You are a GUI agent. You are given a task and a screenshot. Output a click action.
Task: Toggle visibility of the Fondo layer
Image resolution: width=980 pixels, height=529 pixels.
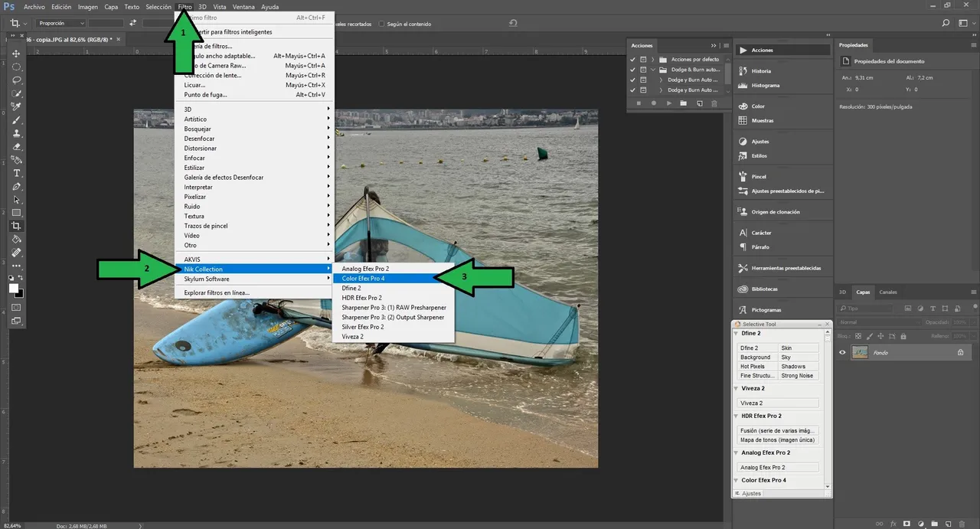842,352
